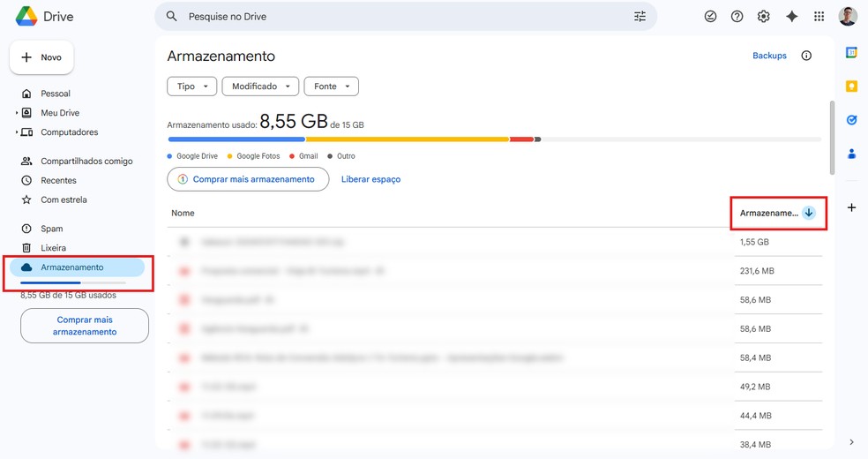This screenshot has height=459, width=868.
Task: Open Google Keep in side panel
Action: tap(851, 87)
